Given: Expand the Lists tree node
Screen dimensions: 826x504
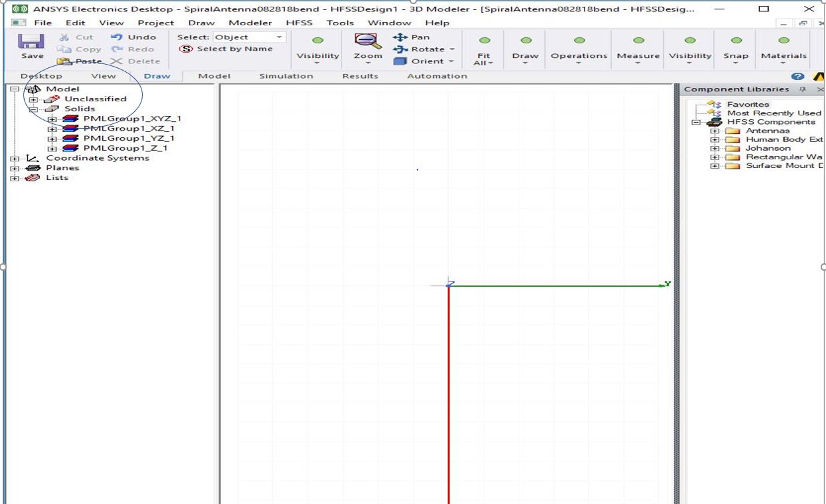Looking at the screenshot, I should coord(14,178).
